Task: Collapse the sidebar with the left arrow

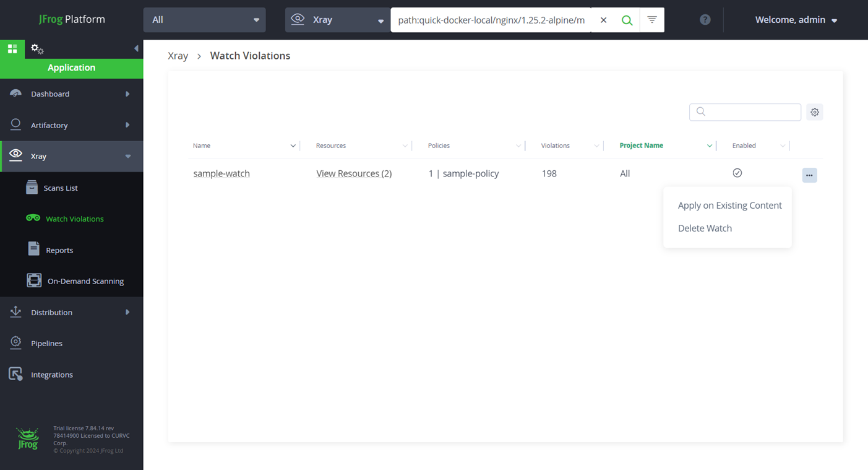Action: tap(136, 48)
